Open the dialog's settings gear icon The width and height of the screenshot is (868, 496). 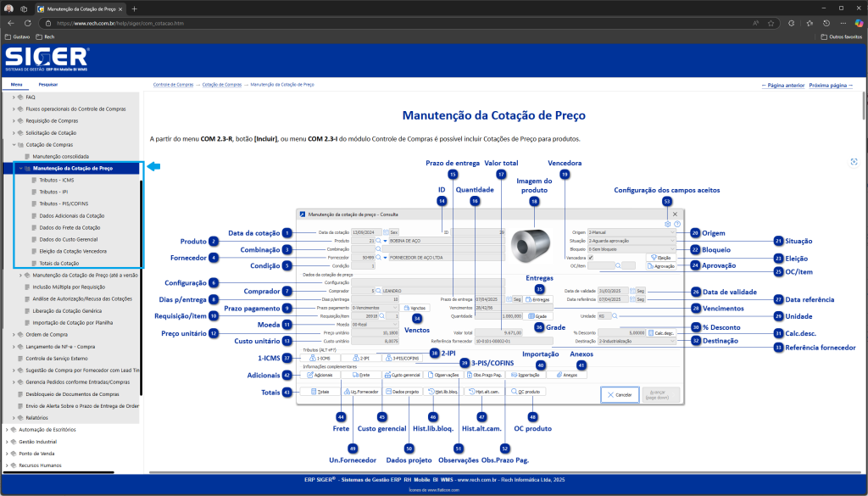point(668,224)
